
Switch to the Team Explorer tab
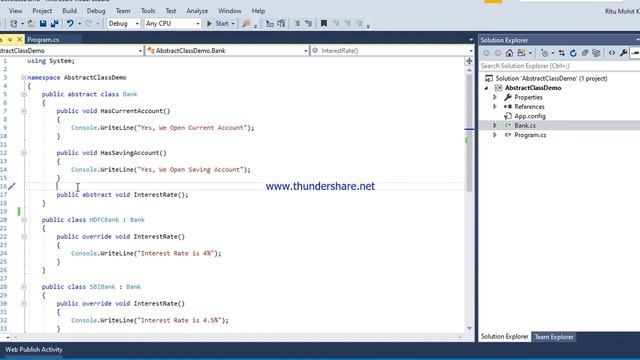tap(554, 337)
